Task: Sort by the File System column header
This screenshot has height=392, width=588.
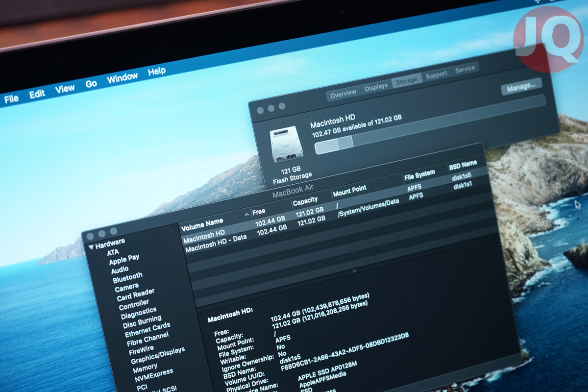Action: [419, 175]
